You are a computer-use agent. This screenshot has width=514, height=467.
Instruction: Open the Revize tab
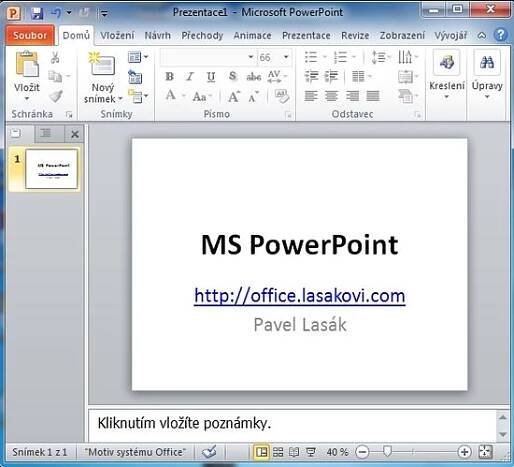point(355,35)
